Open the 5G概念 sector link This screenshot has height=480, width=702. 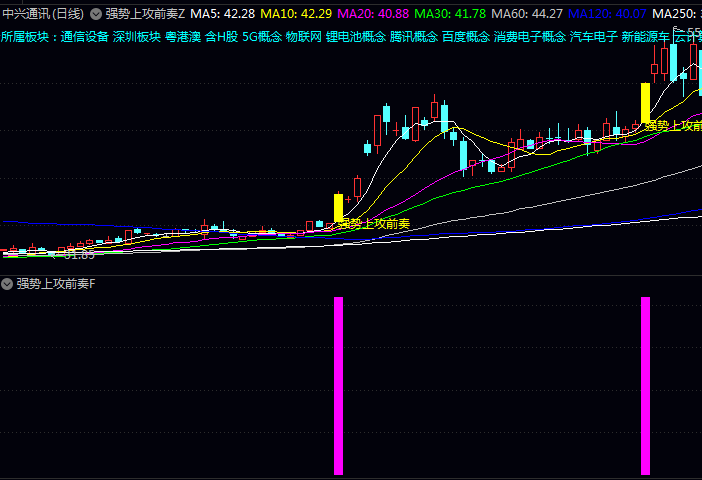pyautogui.click(x=262, y=36)
